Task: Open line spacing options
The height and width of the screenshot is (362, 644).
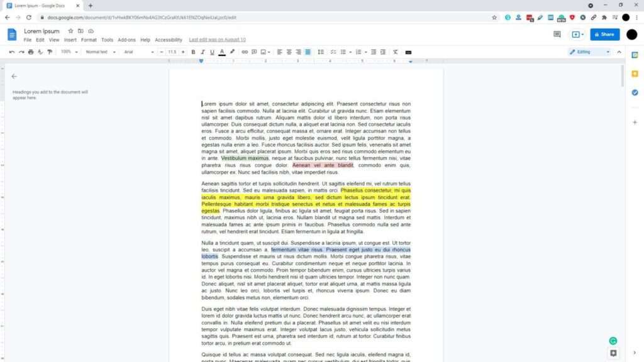Action: [x=321, y=52]
